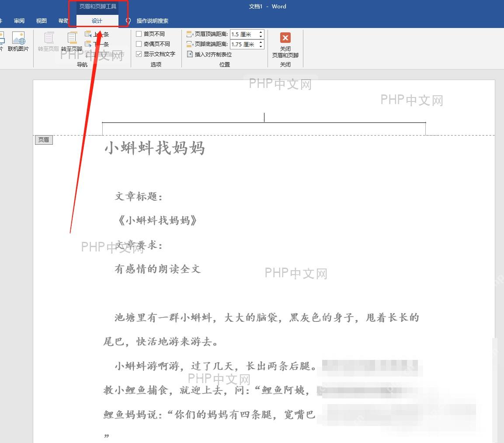Click the 页眉 label tag
This screenshot has height=443, width=504.
coord(44,140)
